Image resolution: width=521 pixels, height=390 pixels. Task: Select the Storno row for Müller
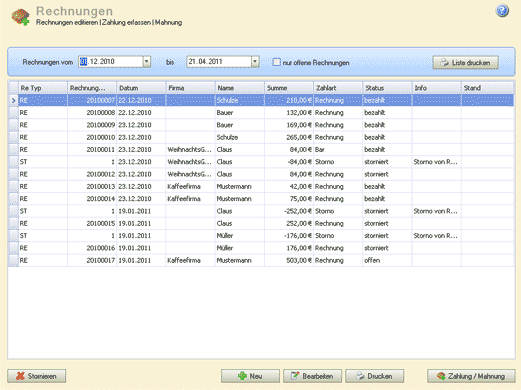click(261, 236)
